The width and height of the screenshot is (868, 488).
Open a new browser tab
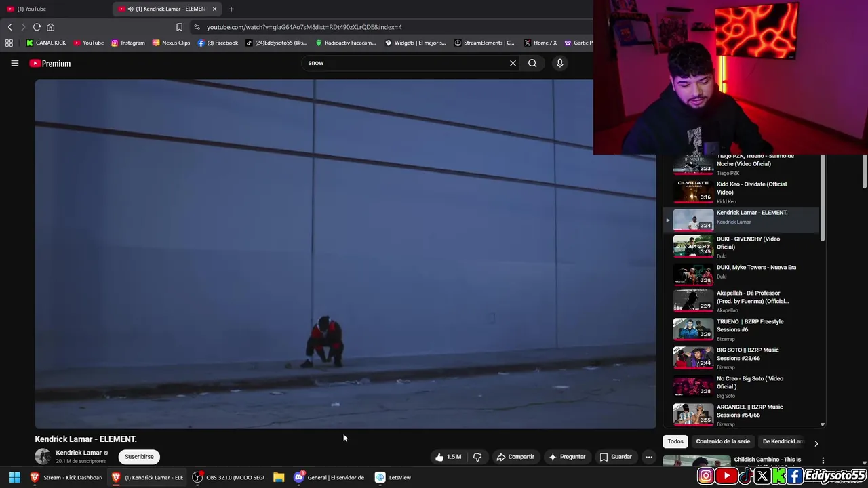point(231,9)
